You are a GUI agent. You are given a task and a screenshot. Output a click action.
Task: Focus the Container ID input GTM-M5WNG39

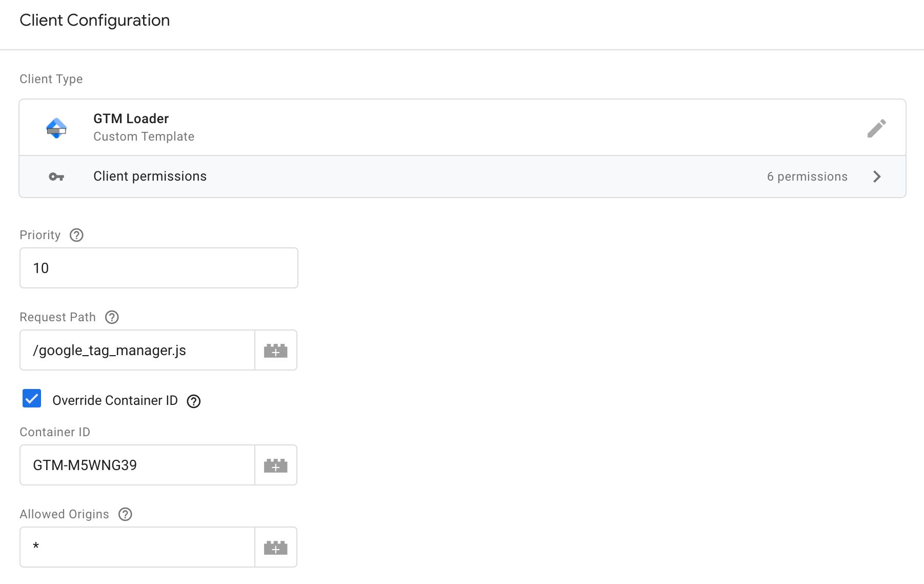click(137, 465)
